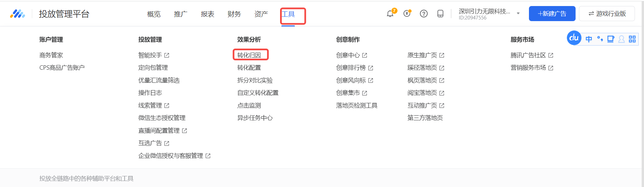Click external link icon beside 智能投手
Image resolution: width=644 pixels, height=187 pixels.
[167, 55]
